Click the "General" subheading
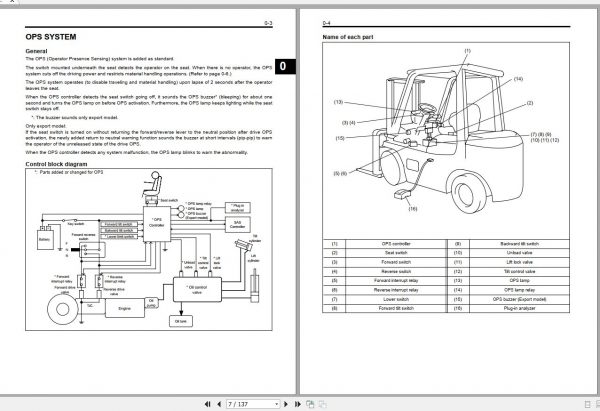Viewport: 600px width, 411px height. pos(36,51)
